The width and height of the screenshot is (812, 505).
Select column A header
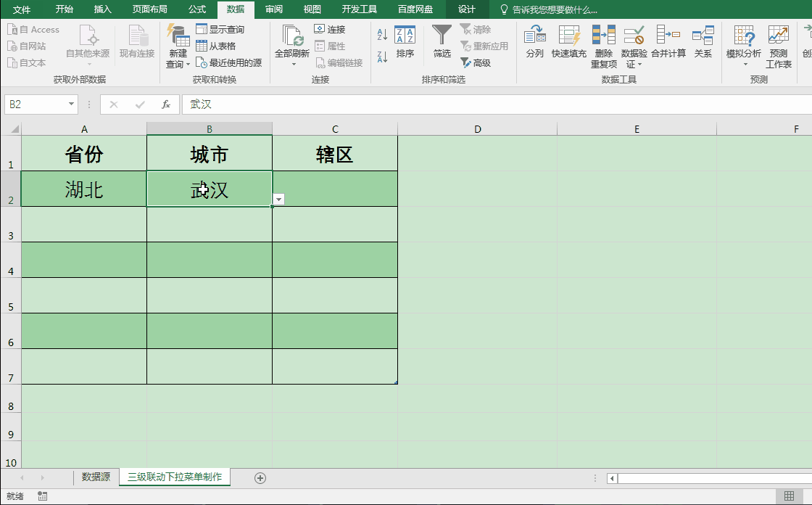84,128
